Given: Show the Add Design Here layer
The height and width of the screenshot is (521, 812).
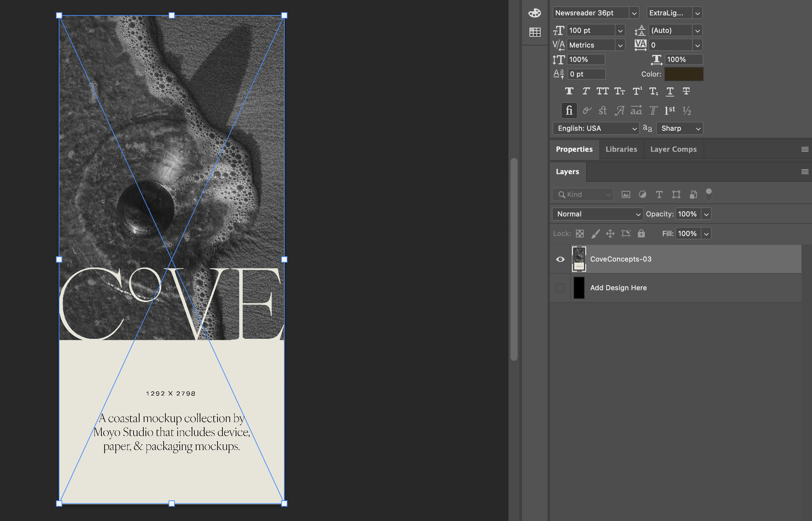Looking at the screenshot, I should pos(560,288).
